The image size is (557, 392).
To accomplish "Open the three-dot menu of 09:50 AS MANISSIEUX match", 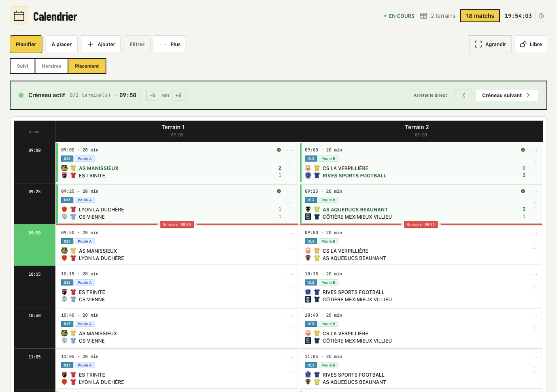I will [290, 233].
